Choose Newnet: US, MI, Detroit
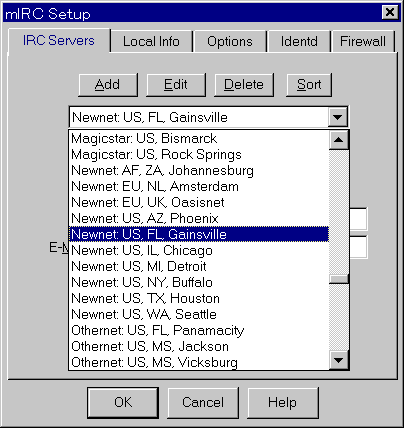This screenshot has width=404, height=428. point(199,266)
